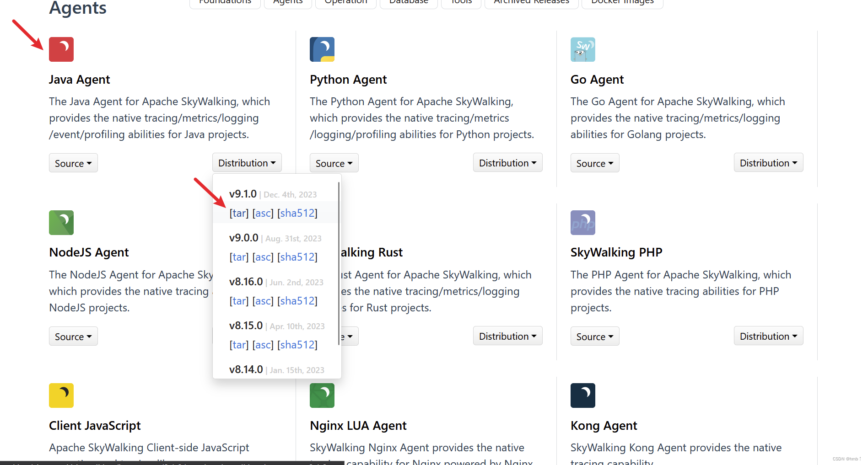Click the distribution dropdown list scrollbar
Image resolution: width=868 pixels, height=465 pixels.
click(339, 263)
